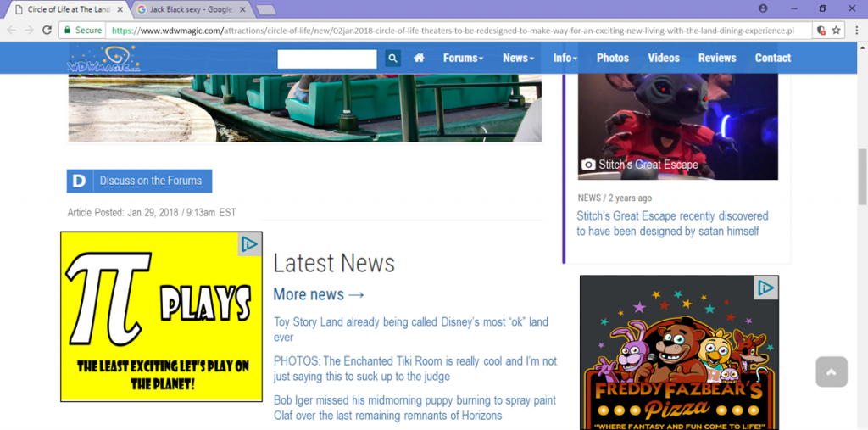Click the Secure padlock indicator
The image size is (868, 430).
click(83, 30)
